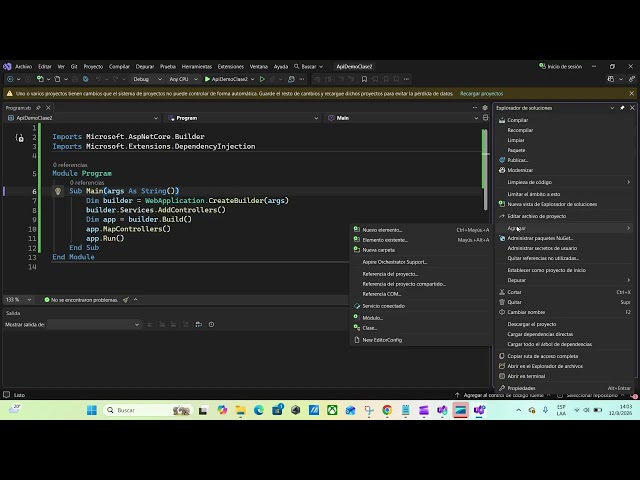Select Referencia del proyecto... in the submenu
This screenshot has height=480, width=640.
[421, 274]
